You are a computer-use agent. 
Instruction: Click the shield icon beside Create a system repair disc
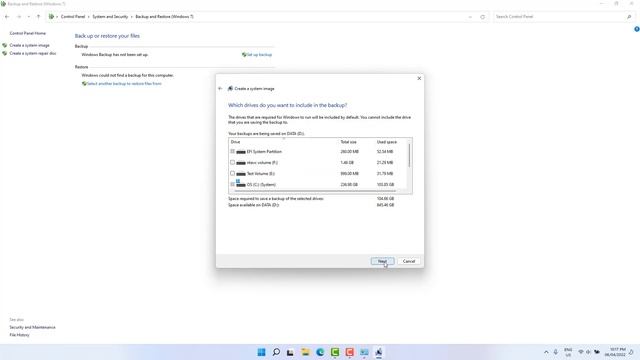pyautogui.click(x=4, y=53)
